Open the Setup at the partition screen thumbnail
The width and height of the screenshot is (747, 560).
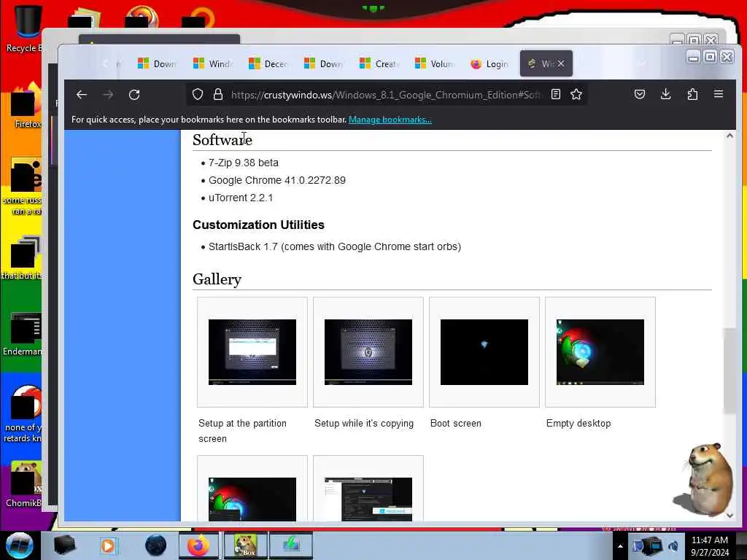pos(252,352)
